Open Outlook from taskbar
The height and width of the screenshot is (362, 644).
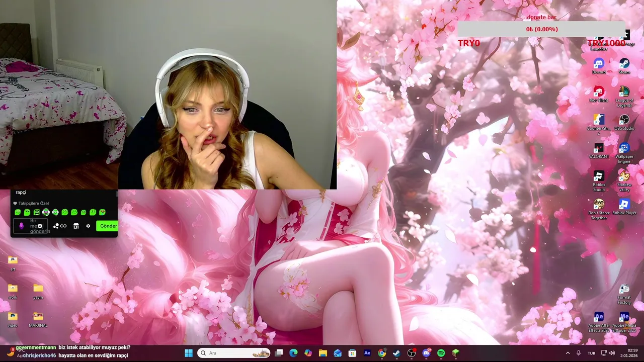338,353
